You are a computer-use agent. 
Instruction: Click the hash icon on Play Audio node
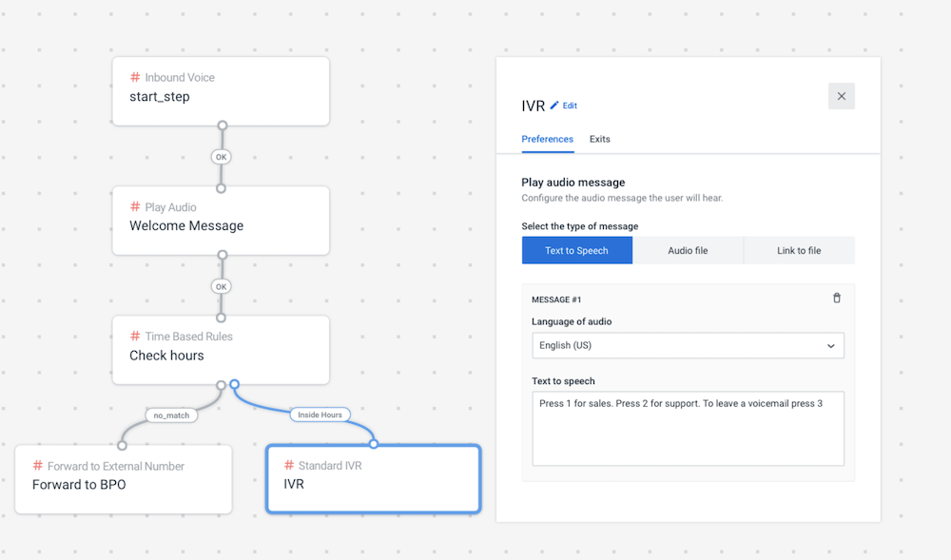click(x=135, y=206)
